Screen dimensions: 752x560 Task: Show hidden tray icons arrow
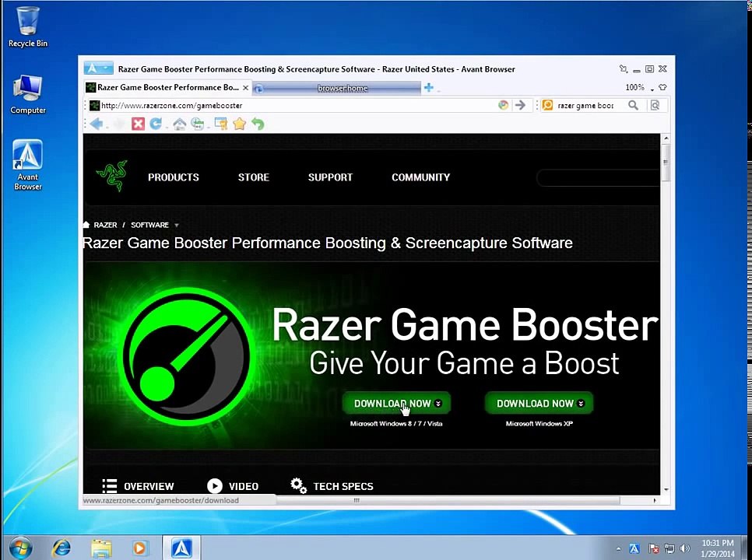tap(618, 549)
